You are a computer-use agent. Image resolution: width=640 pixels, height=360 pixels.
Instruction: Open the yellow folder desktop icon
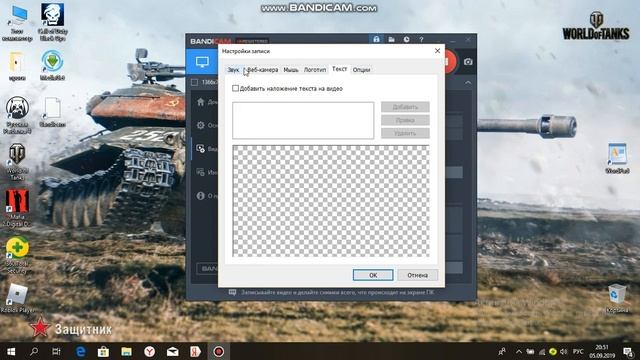(x=17, y=66)
